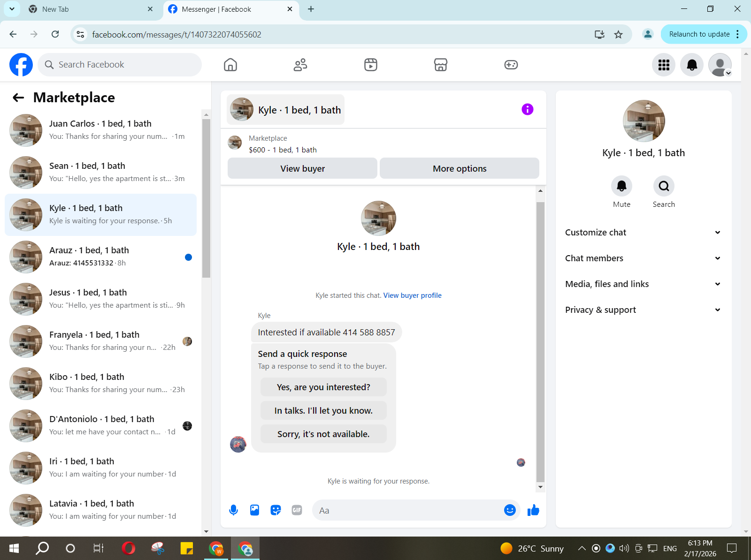Viewport: 751px width, 560px height.
Task: Open the Home feed icon
Action: pos(230,65)
